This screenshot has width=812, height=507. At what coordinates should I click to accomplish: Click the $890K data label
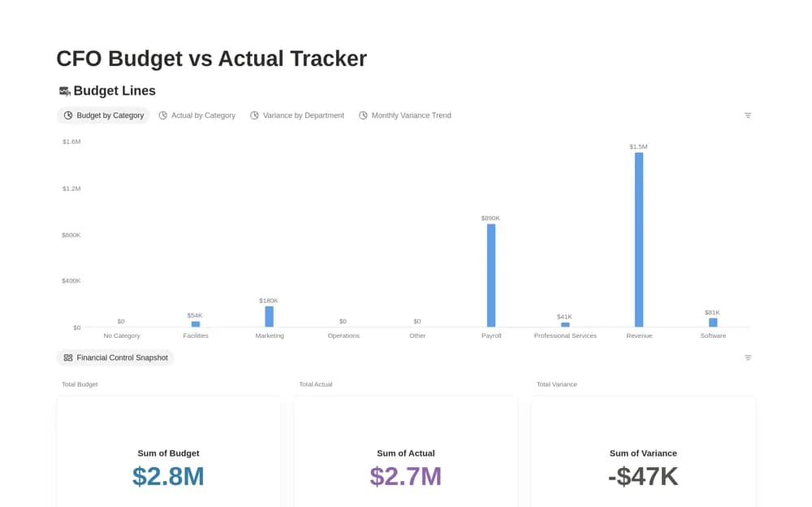490,219
